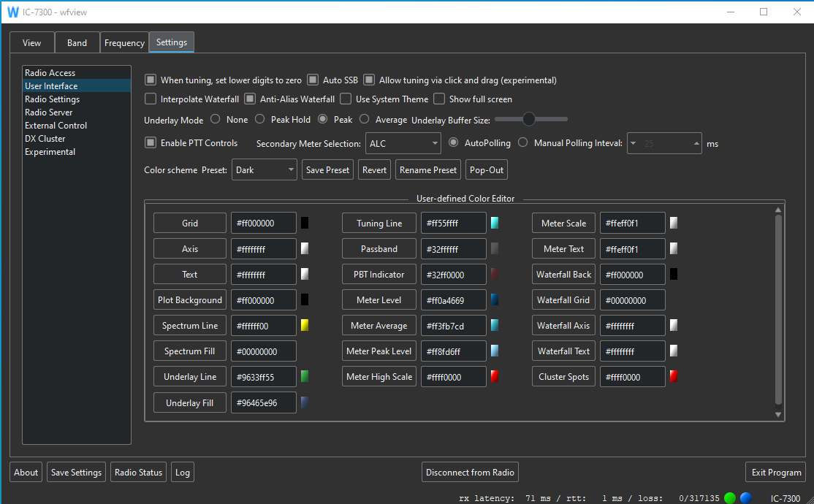Select DX Cluster in the settings sidebar
The image size is (814, 504).
tap(45, 138)
